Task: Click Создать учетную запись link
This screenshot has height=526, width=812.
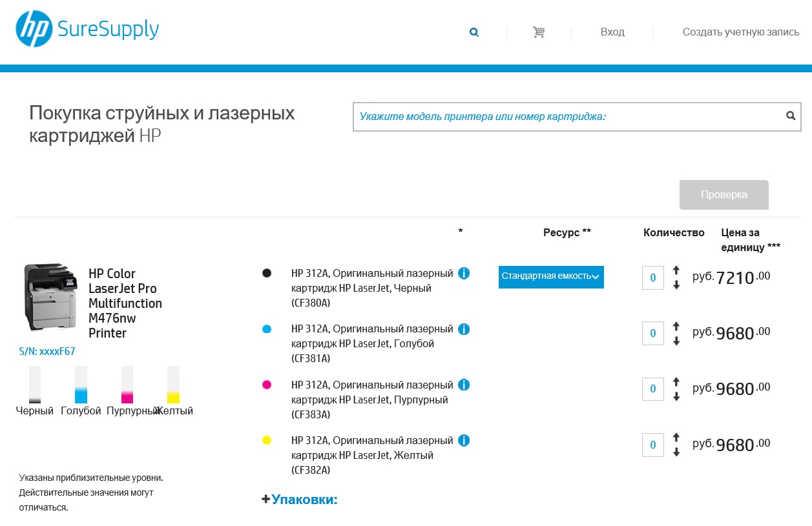Action: [741, 32]
